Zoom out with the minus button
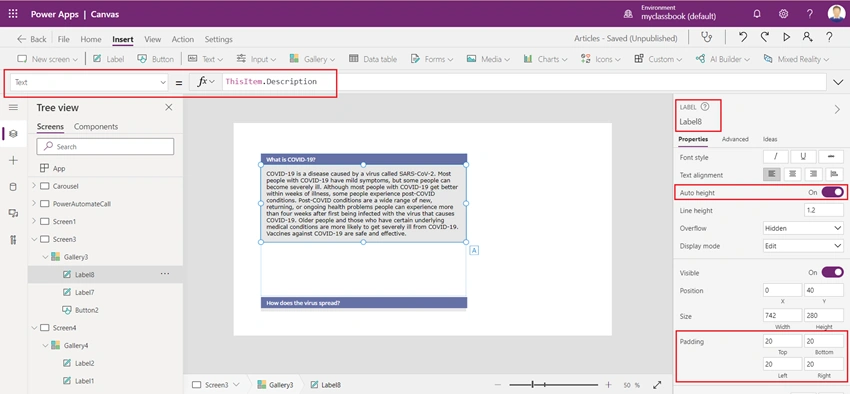The width and height of the screenshot is (850, 394). 499,385
